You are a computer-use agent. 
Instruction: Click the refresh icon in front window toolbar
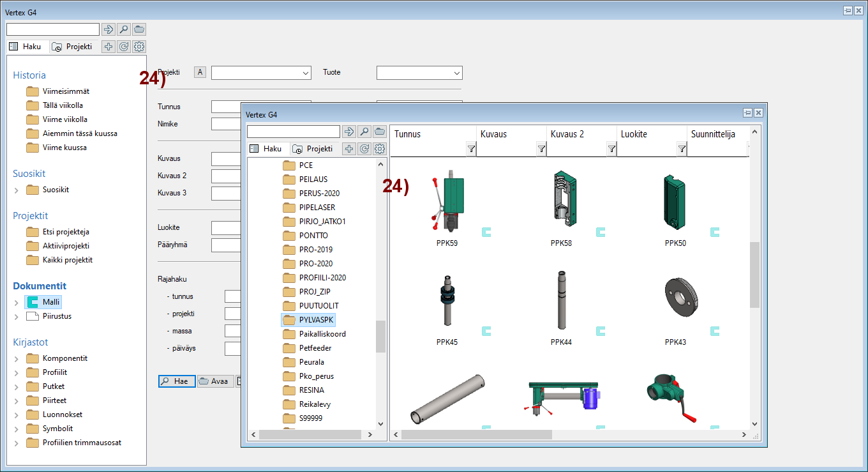[x=364, y=149]
